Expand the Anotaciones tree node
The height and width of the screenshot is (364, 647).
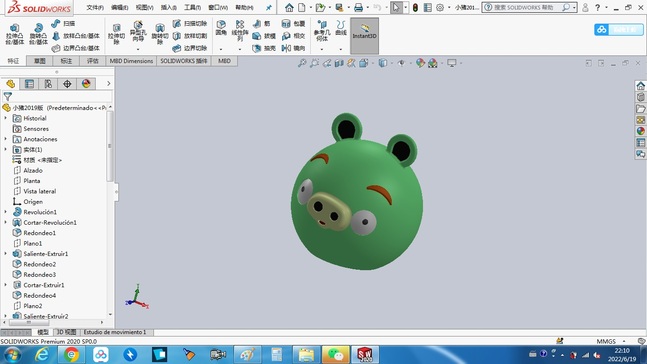pyautogui.click(x=5, y=139)
